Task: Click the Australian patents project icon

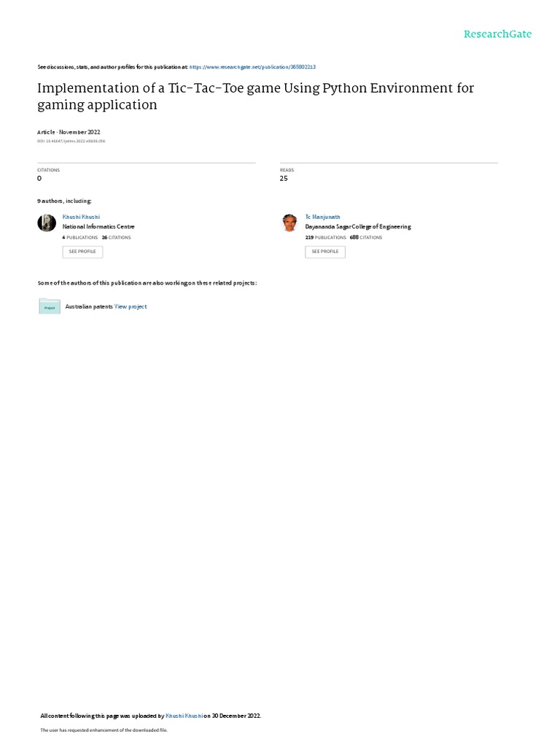Action: pyautogui.click(x=50, y=306)
